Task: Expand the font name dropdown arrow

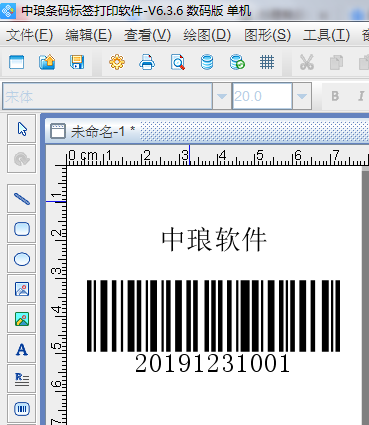Action: click(222, 96)
